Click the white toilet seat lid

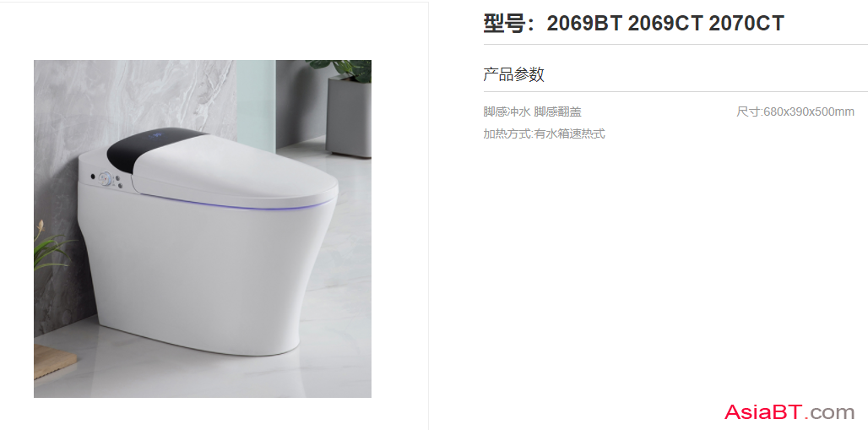coord(236,169)
